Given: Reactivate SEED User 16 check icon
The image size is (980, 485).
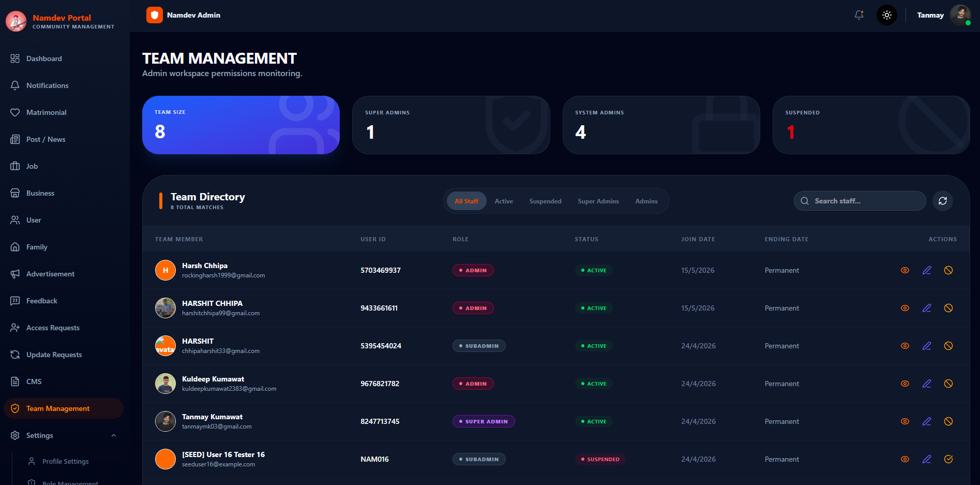Looking at the screenshot, I should tap(948, 459).
